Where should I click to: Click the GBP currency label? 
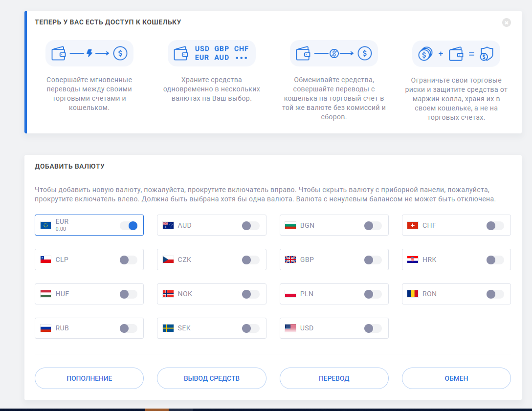[307, 260]
